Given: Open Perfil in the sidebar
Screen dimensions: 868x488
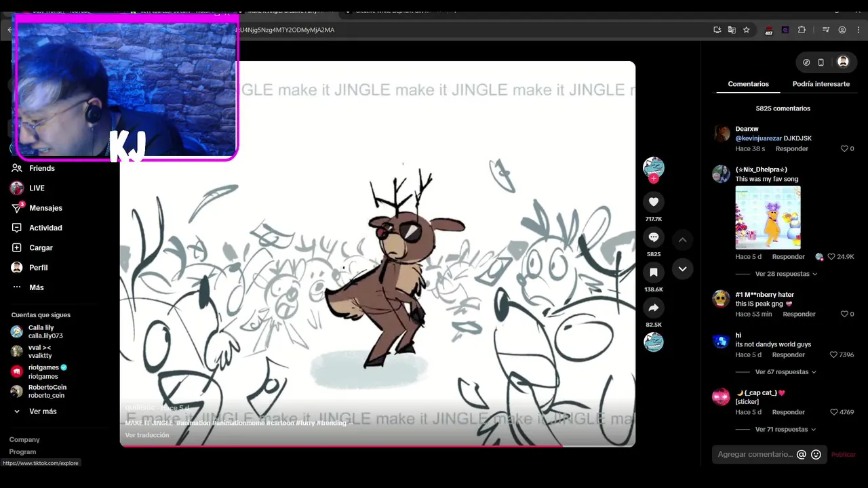Looking at the screenshot, I should click(39, 268).
